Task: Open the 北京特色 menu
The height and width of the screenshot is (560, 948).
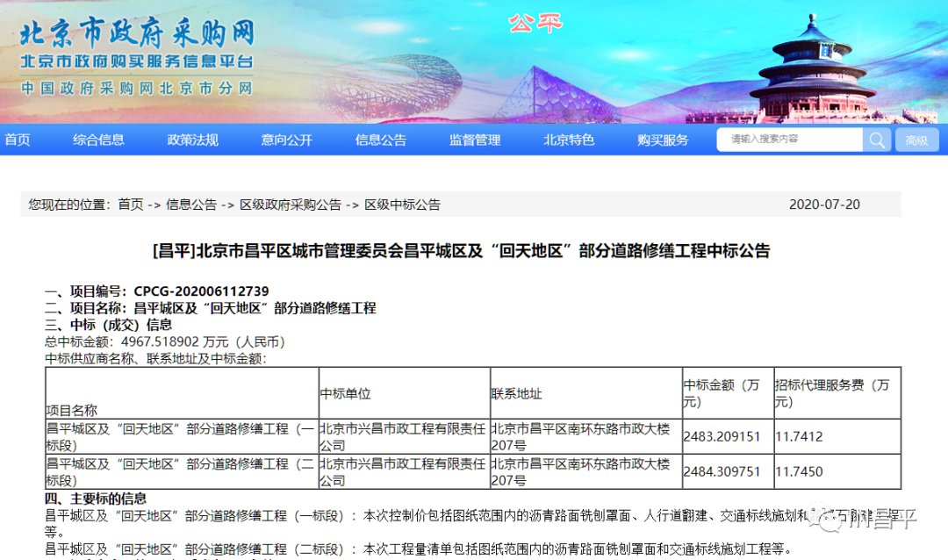Action: (x=569, y=140)
